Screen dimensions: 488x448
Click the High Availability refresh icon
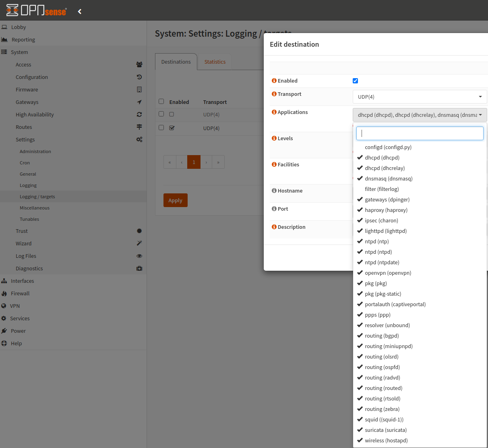click(x=139, y=114)
